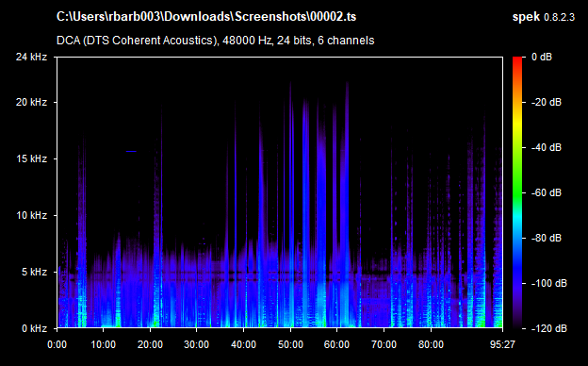Click the small blue dash near 15 kHz
The width and height of the screenshot is (588, 366).
tap(131, 151)
